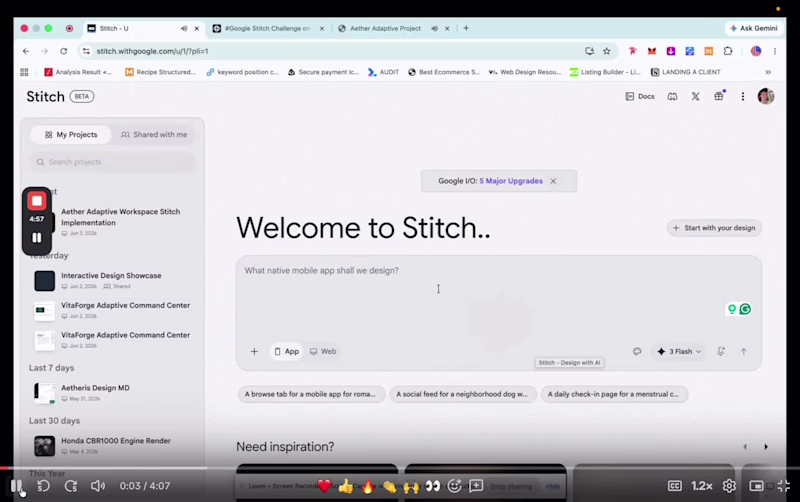The height and width of the screenshot is (502, 800).
Task: Switch to Shared with me tab
Action: pyautogui.click(x=154, y=135)
